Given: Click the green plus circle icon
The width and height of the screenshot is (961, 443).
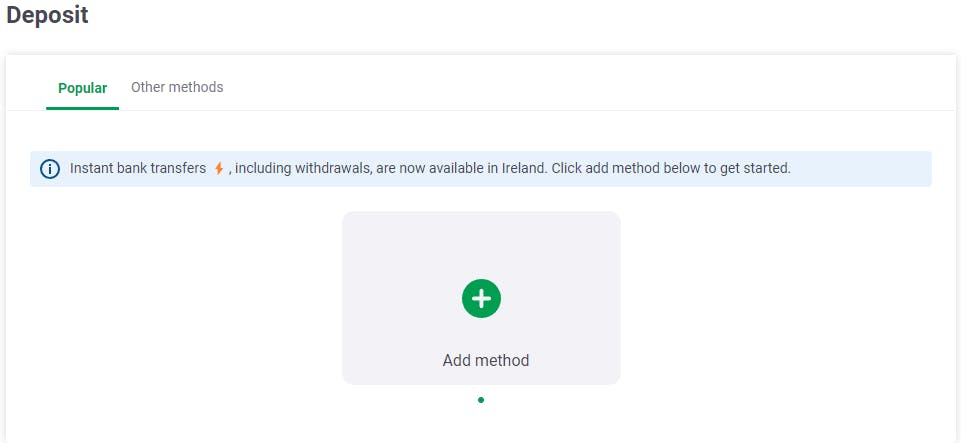Looking at the screenshot, I should (x=481, y=298).
